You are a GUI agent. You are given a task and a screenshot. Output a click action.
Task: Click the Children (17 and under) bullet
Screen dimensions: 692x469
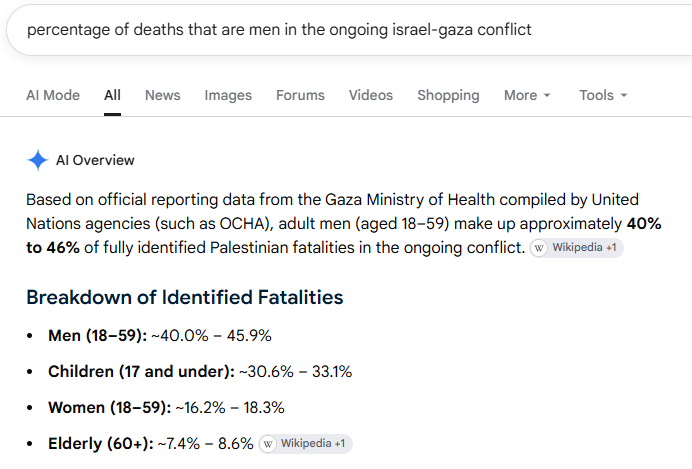coord(200,372)
